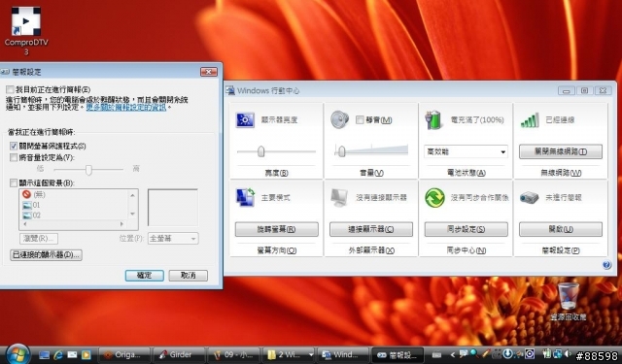Click the screen orientation icon in Mobility Center
The height and width of the screenshot is (364, 622).
pos(246,198)
